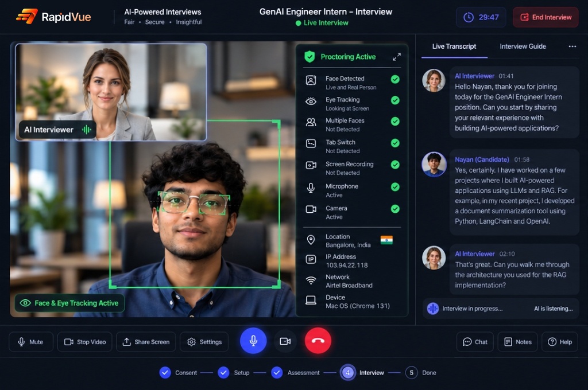Click the Screen Recording icon
This screenshot has height=390, width=588.
pos(311,165)
